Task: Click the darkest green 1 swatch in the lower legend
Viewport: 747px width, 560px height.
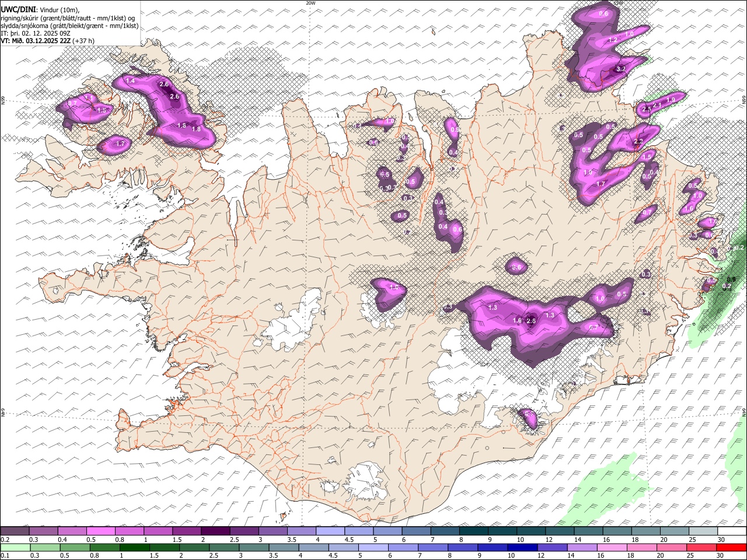Action: pyautogui.click(x=135, y=547)
